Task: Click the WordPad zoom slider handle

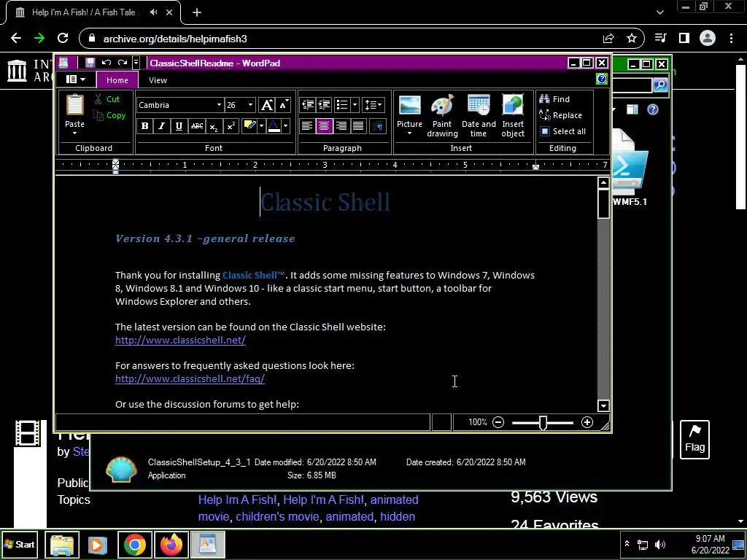Action: (x=543, y=423)
